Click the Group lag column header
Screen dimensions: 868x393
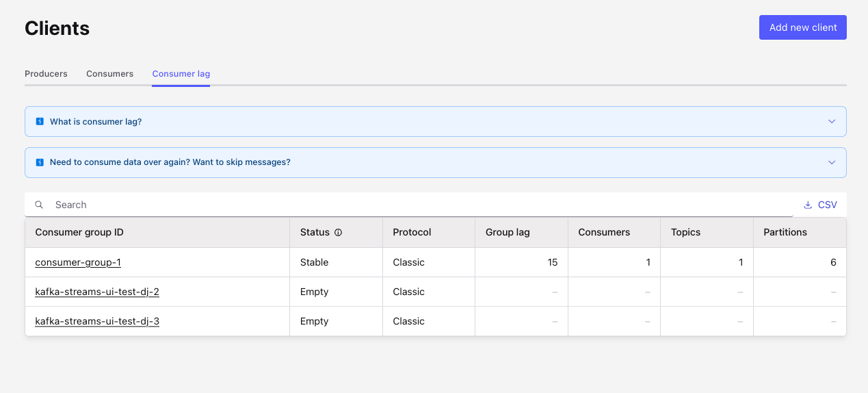click(x=508, y=232)
